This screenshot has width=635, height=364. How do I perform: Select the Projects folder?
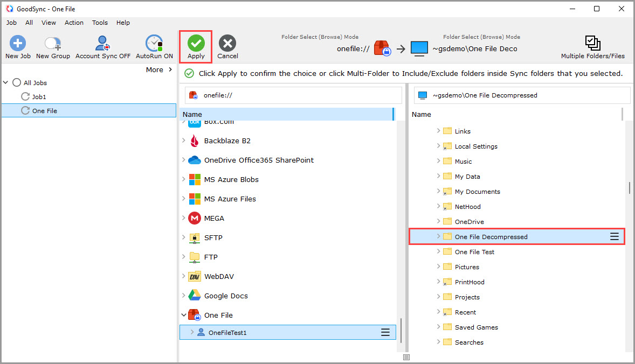coord(467,297)
